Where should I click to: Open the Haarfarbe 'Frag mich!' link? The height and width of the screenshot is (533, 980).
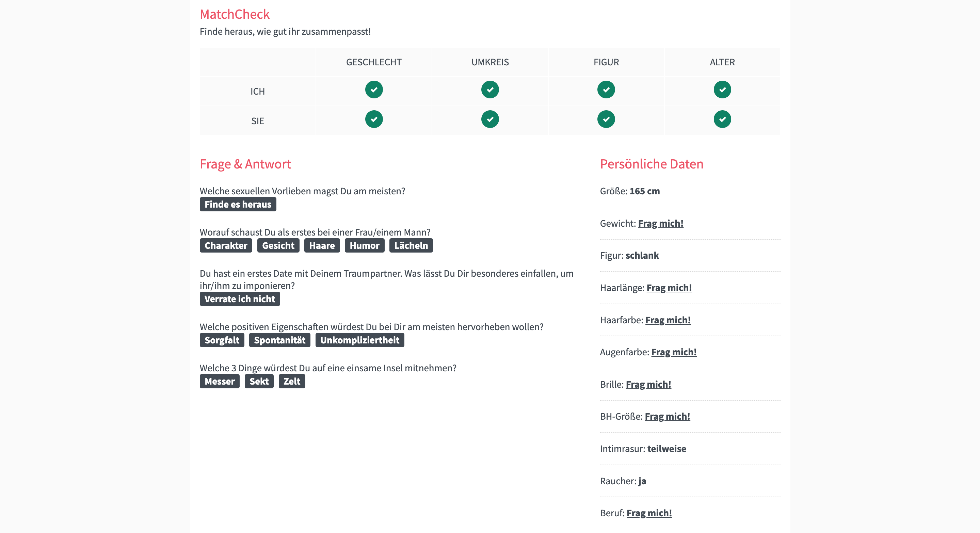pyautogui.click(x=668, y=320)
